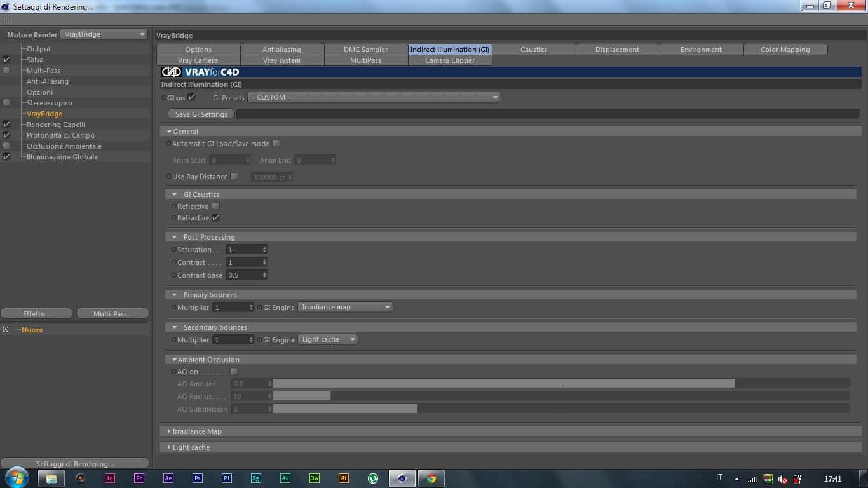Launch Adobe SpeedGrade from the taskbar
Screen dimensions: 868x488
[256, 478]
